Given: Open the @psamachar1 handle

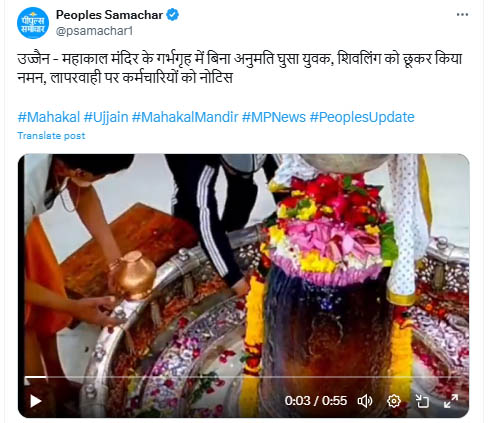Looking at the screenshot, I should [x=94, y=31].
